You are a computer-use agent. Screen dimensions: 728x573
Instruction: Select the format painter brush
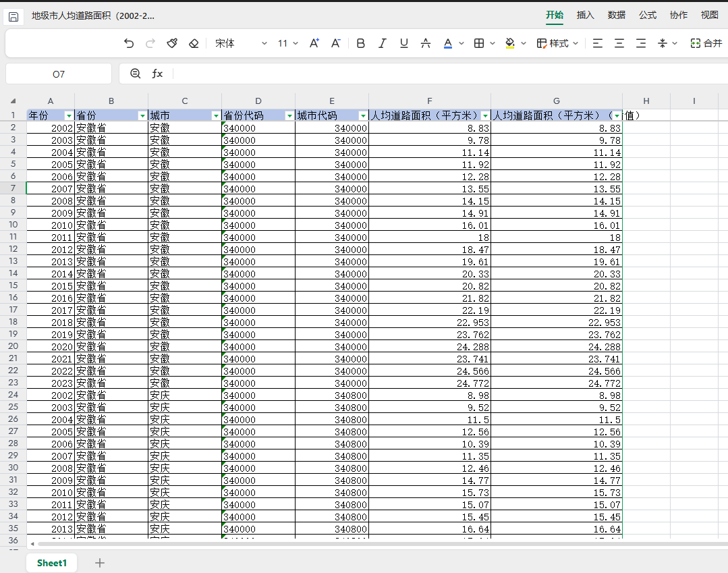pyautogui.click(x=172, y=43)
